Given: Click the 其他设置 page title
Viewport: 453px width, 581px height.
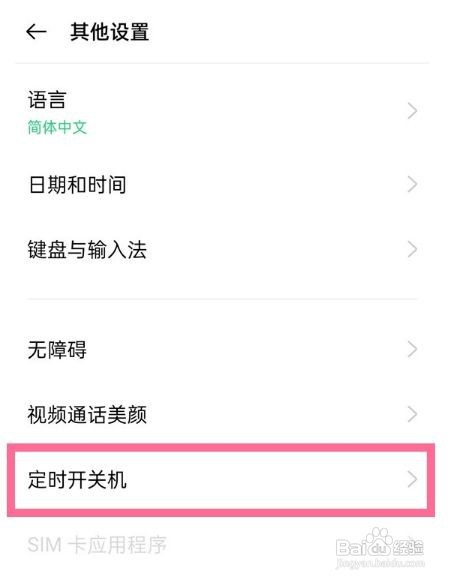Looking at the screenshot, I should (x=110, y=32).
